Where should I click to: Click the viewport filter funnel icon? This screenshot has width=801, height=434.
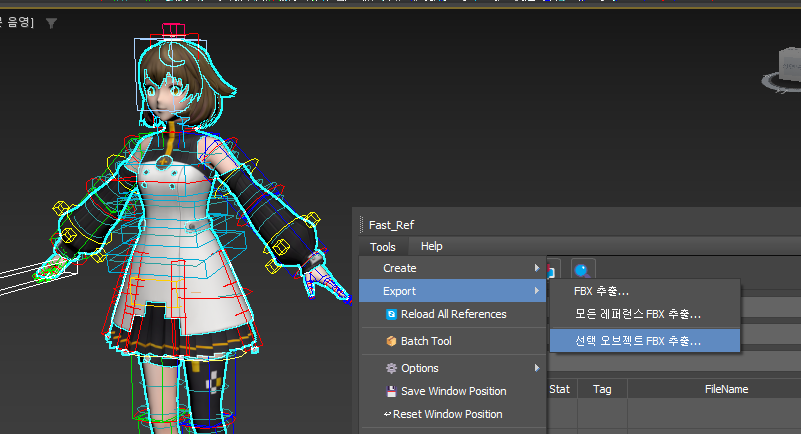(51, 23)
